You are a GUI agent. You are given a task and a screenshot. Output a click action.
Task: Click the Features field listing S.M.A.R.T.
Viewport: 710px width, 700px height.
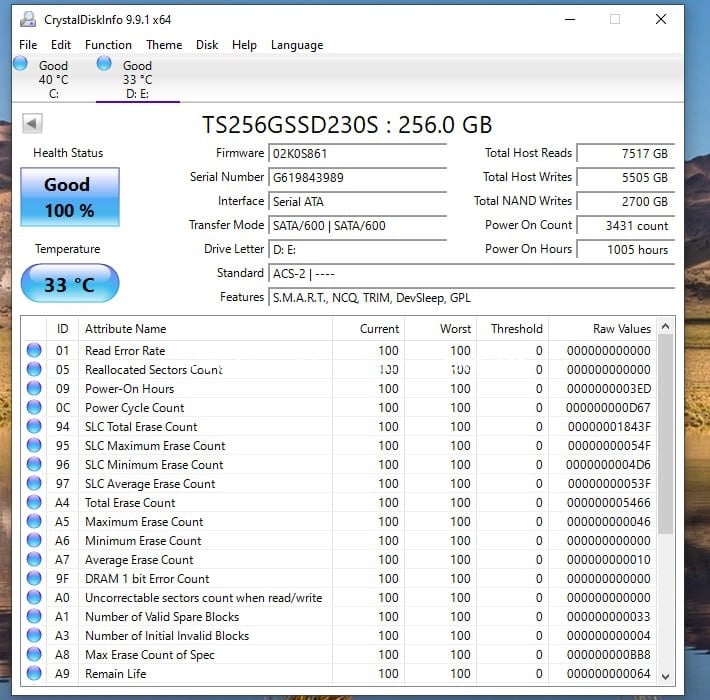(471, 297)
